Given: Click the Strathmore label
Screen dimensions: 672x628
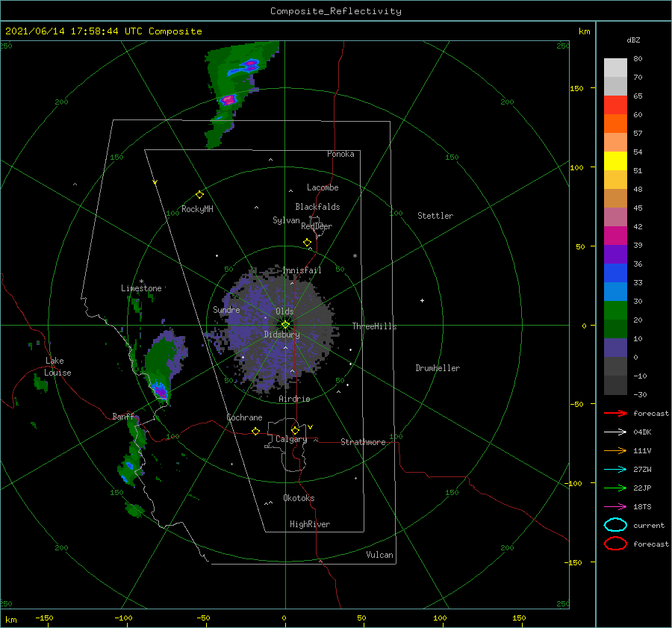Looking at the screenshot, I should 363,442.
